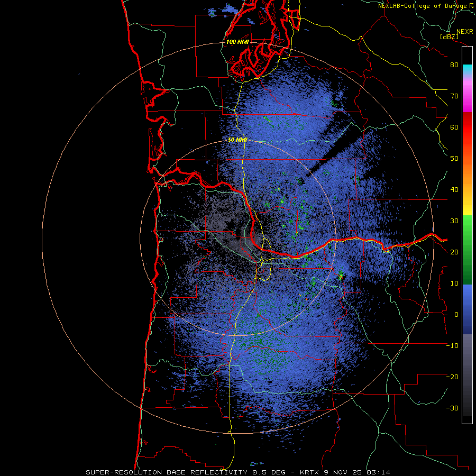Click the cyan top segment of the color bar
Viewport: 476px width, 476px height.
point(467,69)
